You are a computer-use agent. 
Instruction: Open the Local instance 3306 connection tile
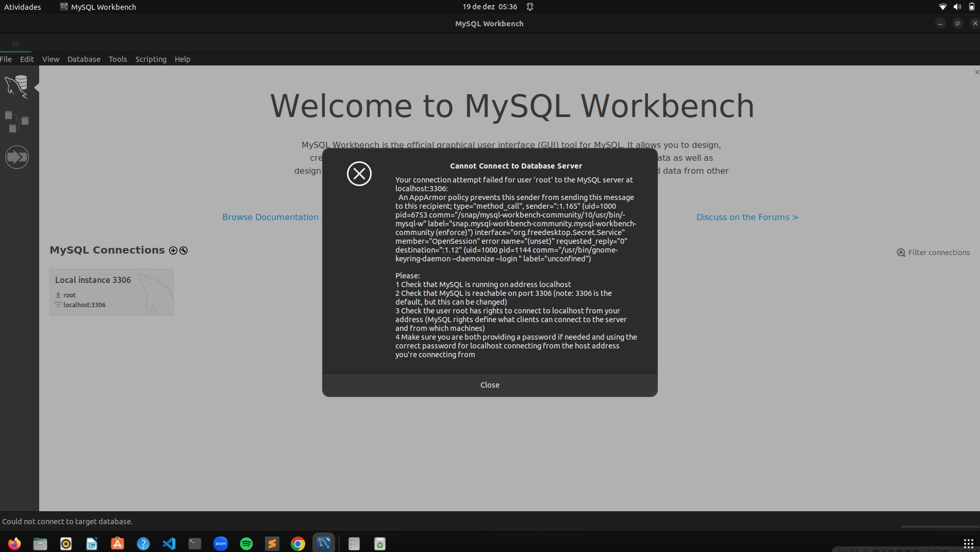pos(111,292)
